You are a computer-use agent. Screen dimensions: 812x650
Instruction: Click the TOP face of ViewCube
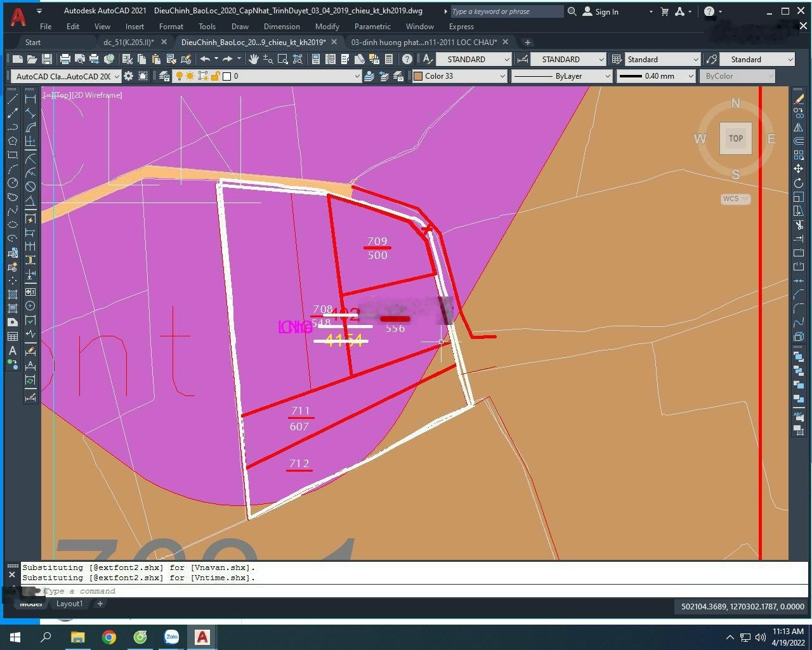pos(735,138)
